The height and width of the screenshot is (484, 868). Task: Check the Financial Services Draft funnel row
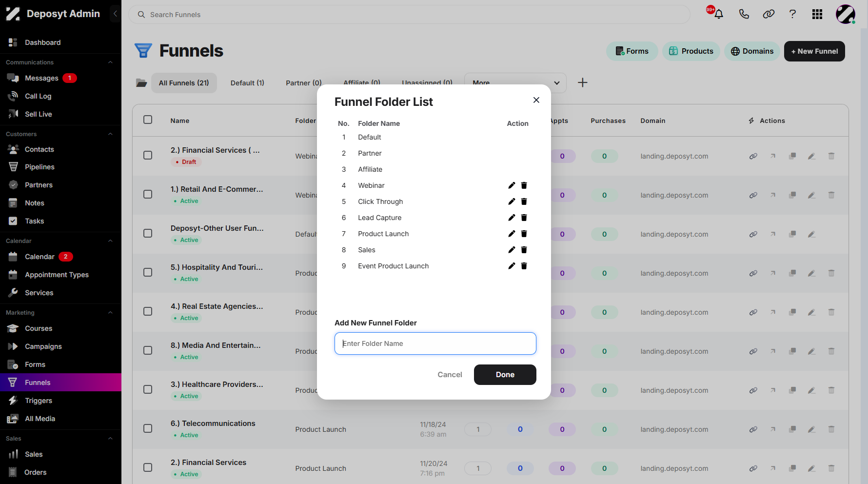click(x=148, y=155)
